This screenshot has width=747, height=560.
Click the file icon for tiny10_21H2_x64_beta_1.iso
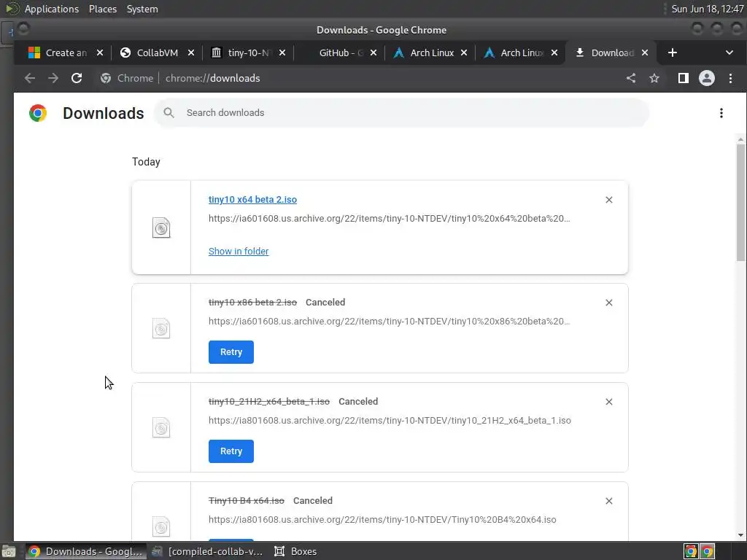click(x=161, y=427)
